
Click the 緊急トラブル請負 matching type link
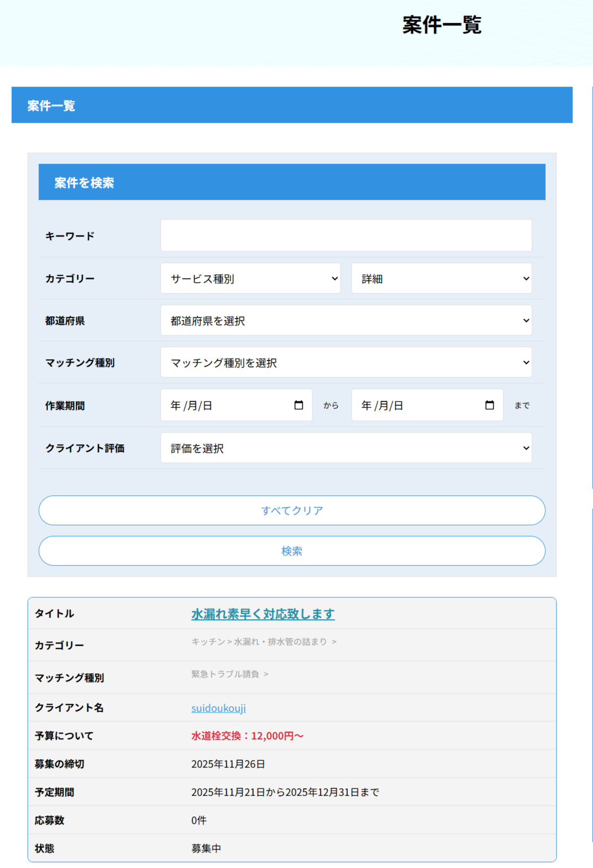tap(225, 675)
